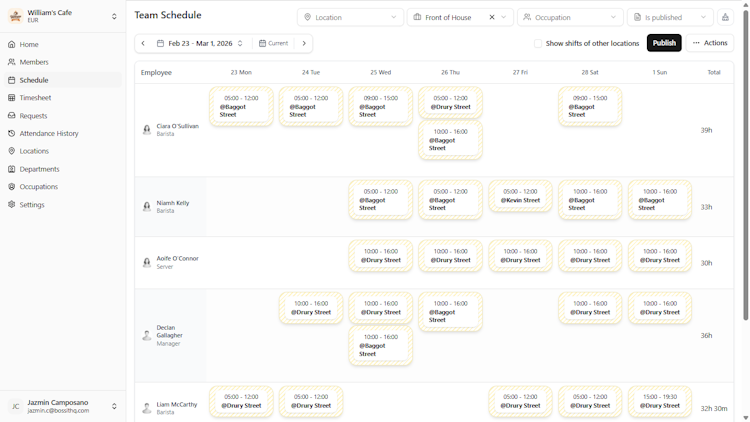The height and width of the screenshot is (422, 750).
Task: Expand the Location filter dropdown
Action: [350, 17]
